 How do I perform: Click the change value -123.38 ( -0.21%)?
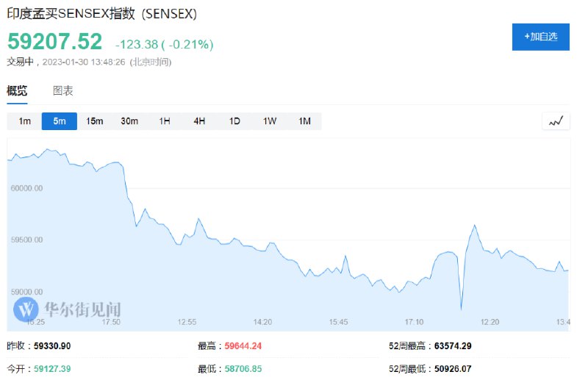coord(164,44)
